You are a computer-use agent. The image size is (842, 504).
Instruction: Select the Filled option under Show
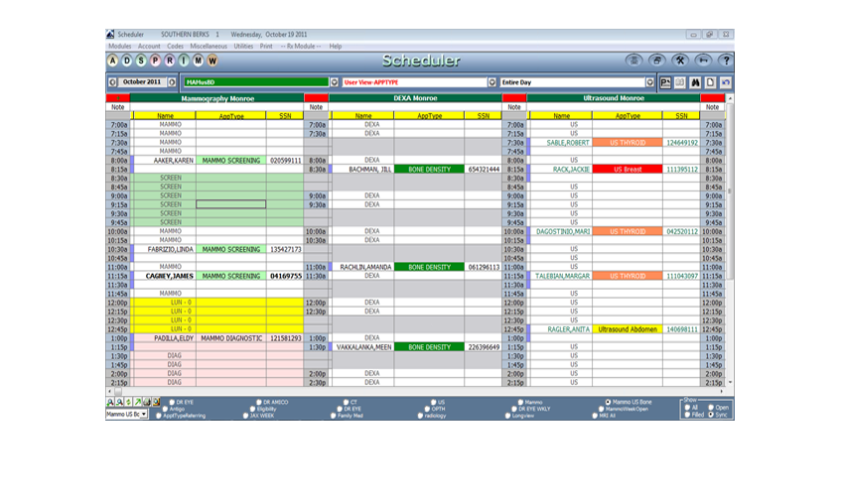point(687,415)
